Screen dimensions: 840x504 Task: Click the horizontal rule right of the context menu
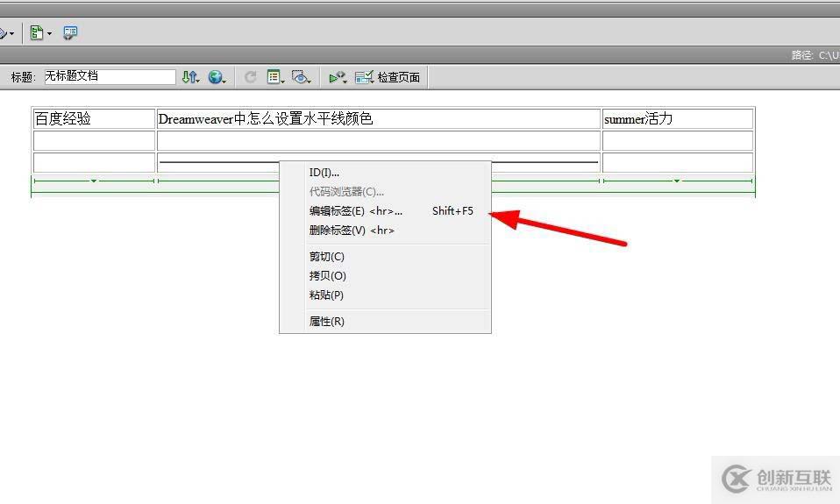(x=545, y=161)
